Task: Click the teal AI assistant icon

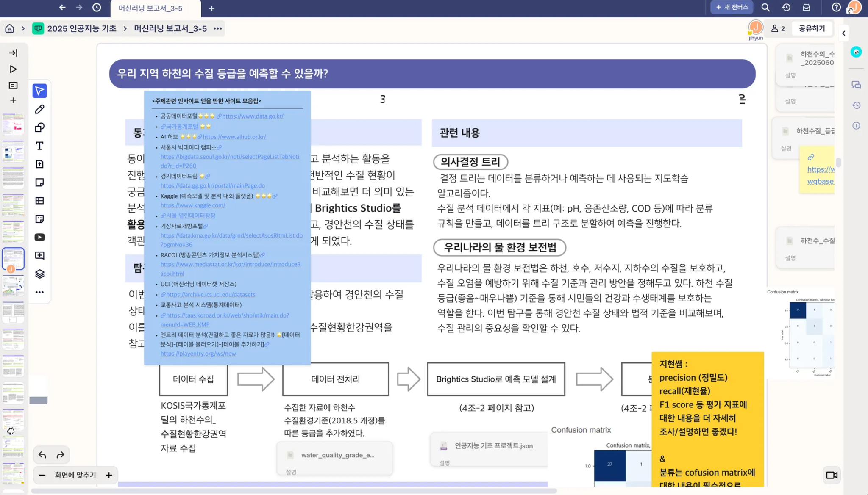Action: tap(856, 52)
